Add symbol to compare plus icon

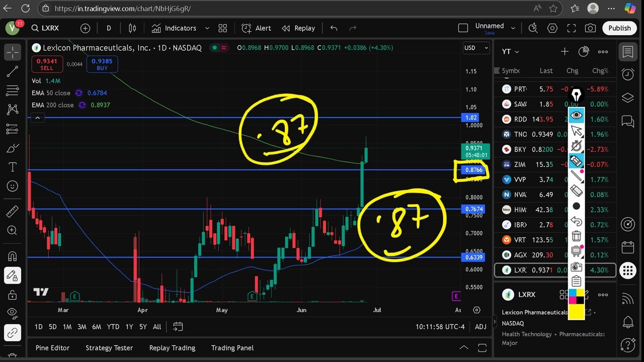85,28
